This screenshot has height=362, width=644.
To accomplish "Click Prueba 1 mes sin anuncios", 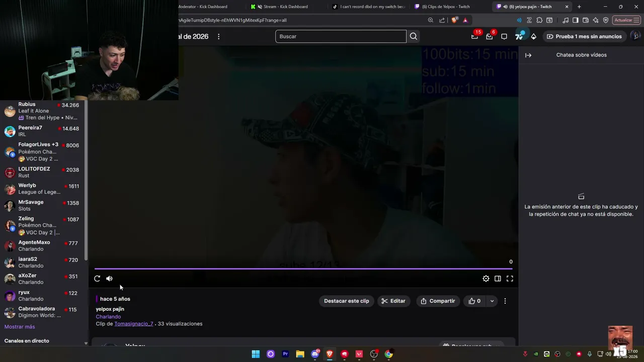I will (x=584, y=36).
